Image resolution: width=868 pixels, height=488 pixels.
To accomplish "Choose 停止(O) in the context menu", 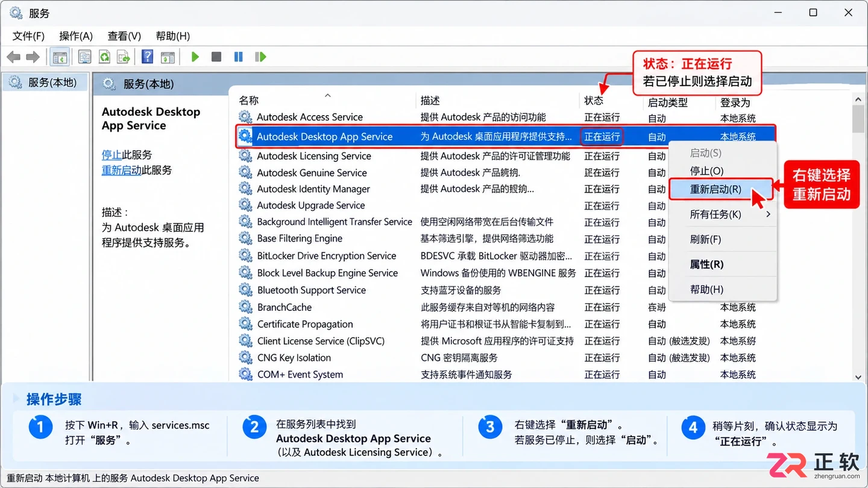I will pyautogui.click(x=722, y=171).
